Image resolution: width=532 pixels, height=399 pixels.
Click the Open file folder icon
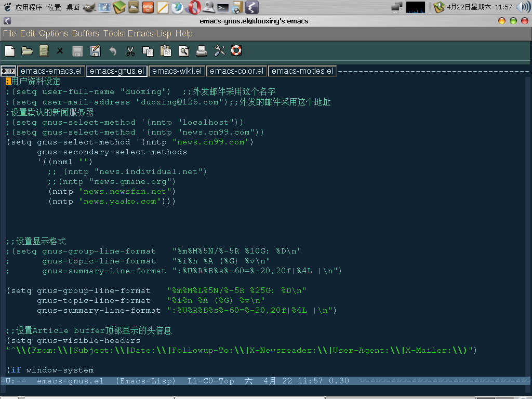27,51
